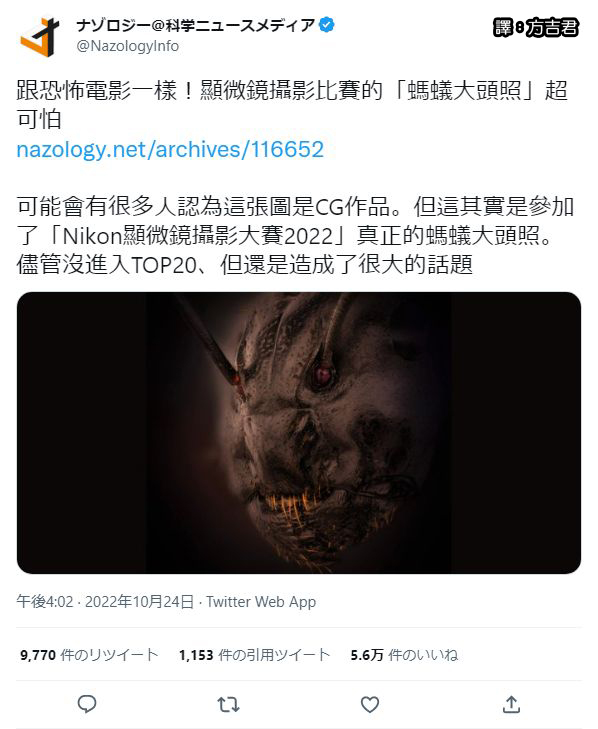The height and width of the screenshot is (729, 598).
Task: Click the 午後4:02 2022年10月24日 timestamp
Action: pyautogui.click(x=105, y=602)
